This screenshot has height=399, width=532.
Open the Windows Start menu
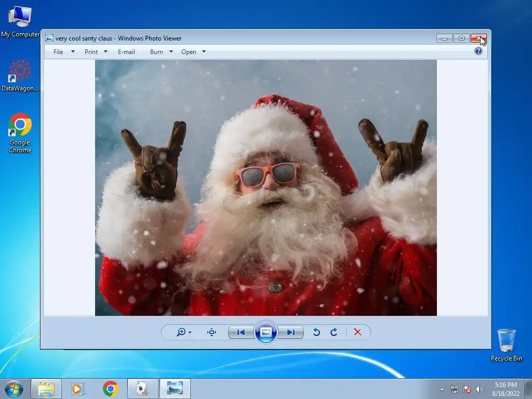[14, 389]
